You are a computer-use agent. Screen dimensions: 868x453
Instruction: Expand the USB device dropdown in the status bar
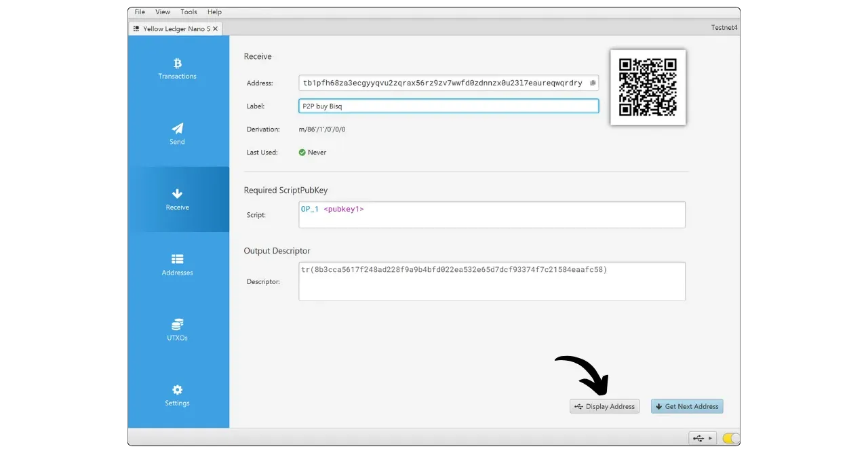702,439
